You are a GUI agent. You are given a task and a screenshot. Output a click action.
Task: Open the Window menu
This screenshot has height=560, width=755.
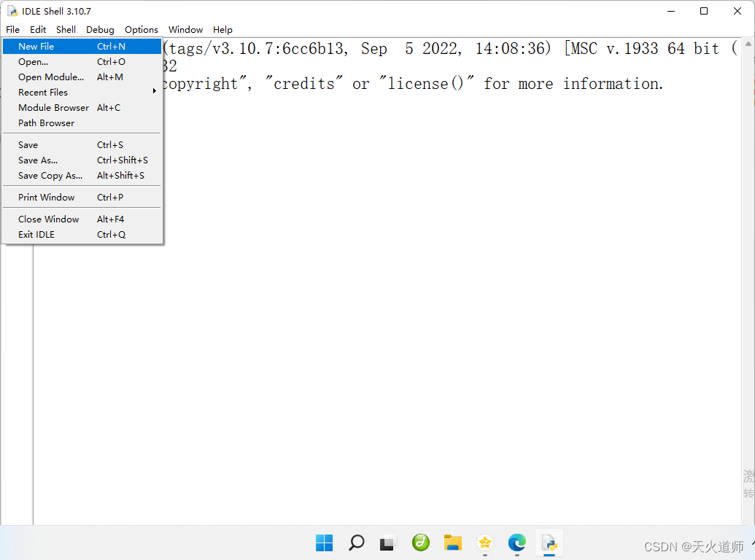pos(185,29)
